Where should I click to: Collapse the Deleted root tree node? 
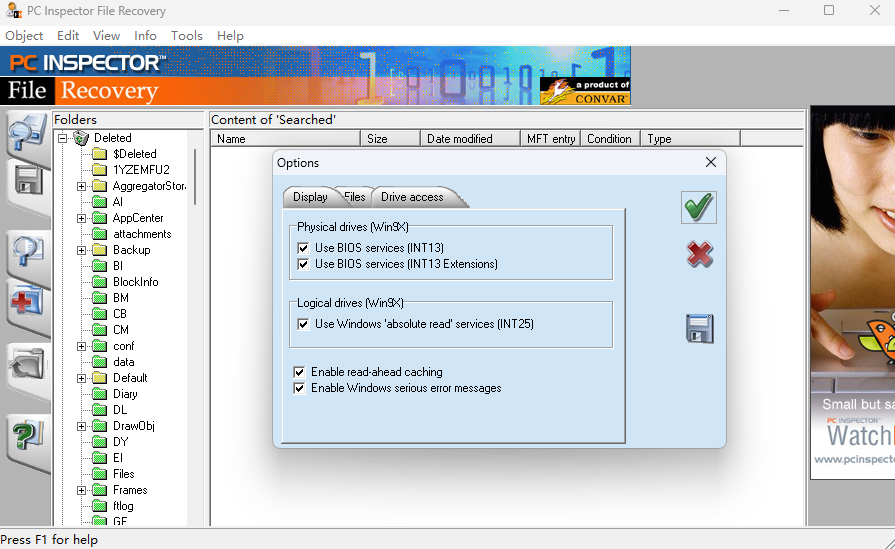click(62, 138)
